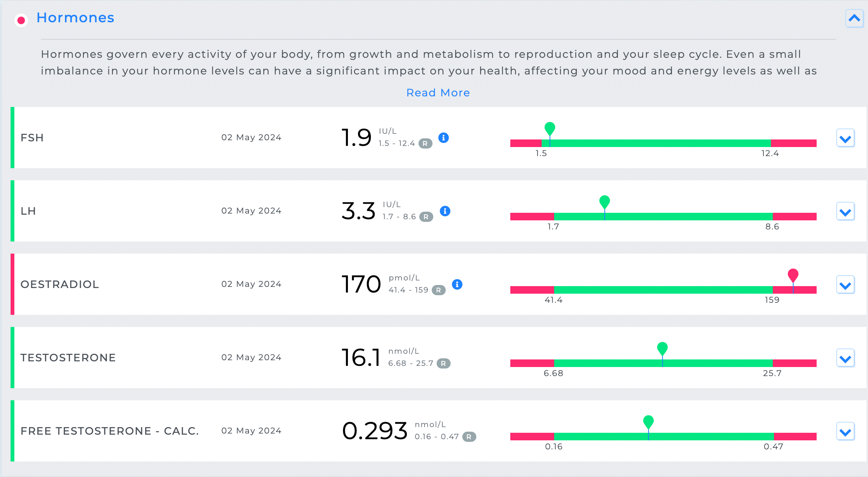868x477 pixels.
Task: Click the R badge beside FSH range
Action: click(x=425, y=144)
